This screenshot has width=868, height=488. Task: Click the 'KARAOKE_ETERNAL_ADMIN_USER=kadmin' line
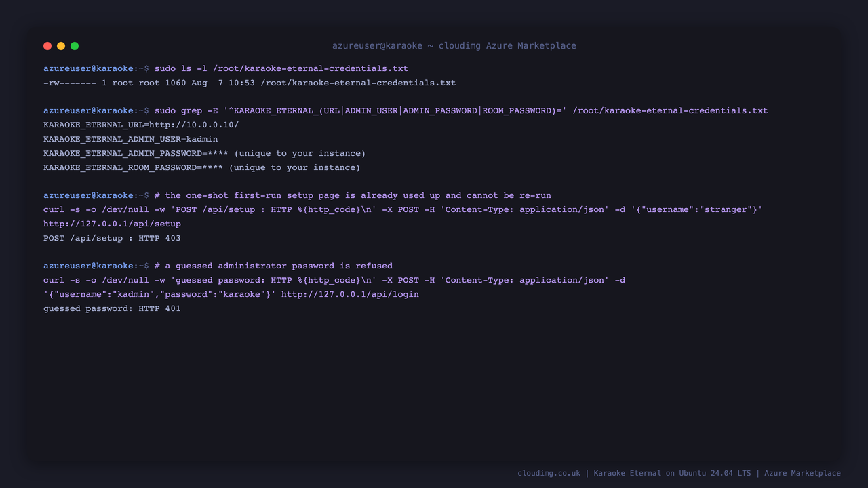pyautogui.click(x=131, y=139)
